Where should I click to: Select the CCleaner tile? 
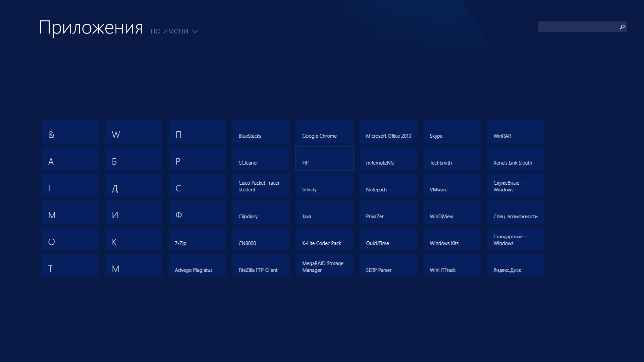261,158
